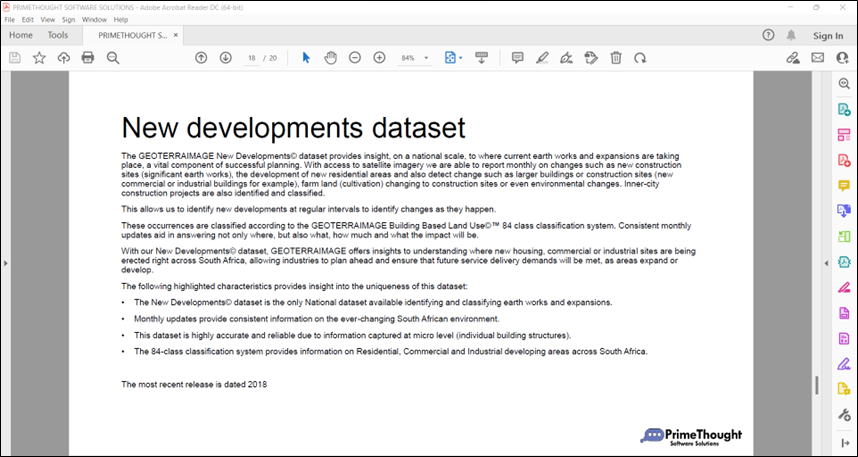Switch to the Tools tab
858x457 pixels.
tap(57, 35)
